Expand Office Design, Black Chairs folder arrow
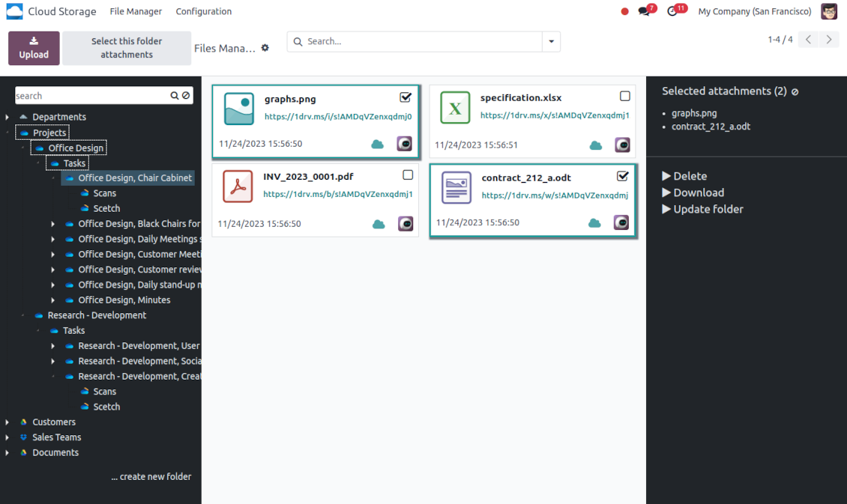Image resolution: width=847 pixels, height=504 pixels. click(52, 224)
